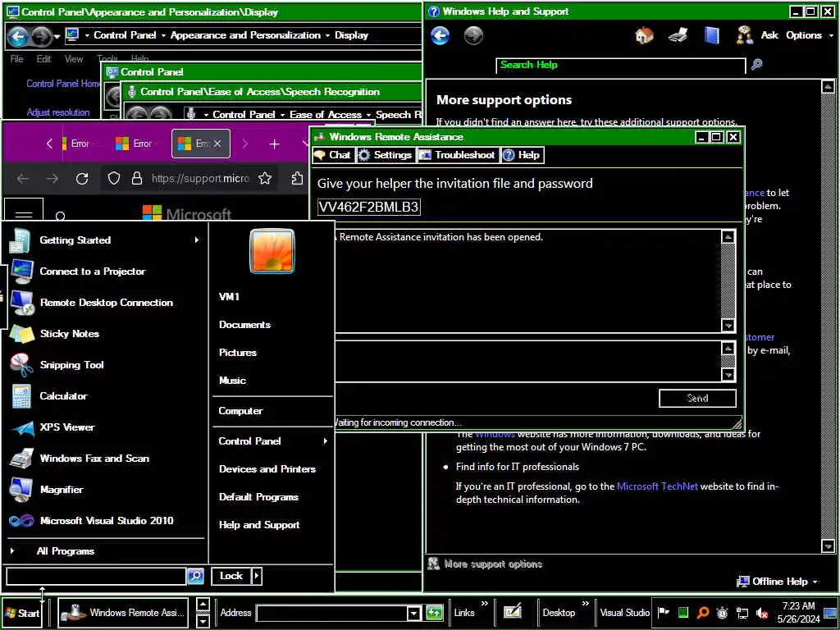This screenshot has width=840, height=630.
Task: Bookmark the page with the star icon
Action: point(265,178)
